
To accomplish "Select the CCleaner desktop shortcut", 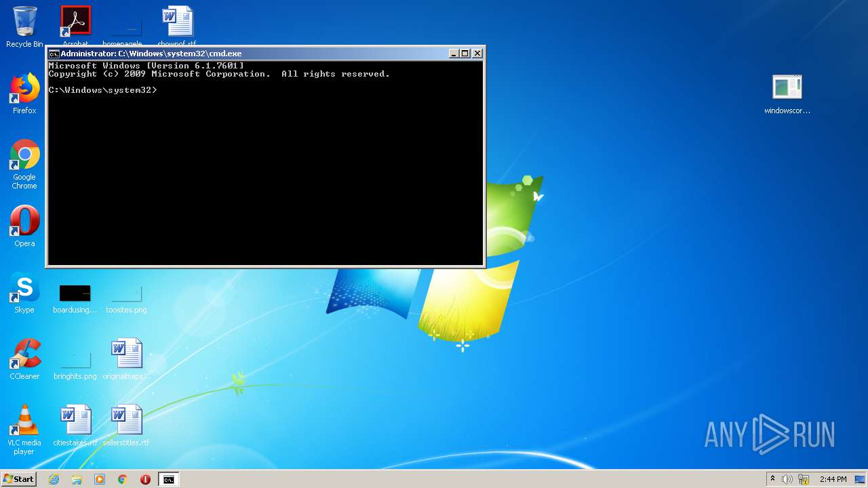I will 24,359.
